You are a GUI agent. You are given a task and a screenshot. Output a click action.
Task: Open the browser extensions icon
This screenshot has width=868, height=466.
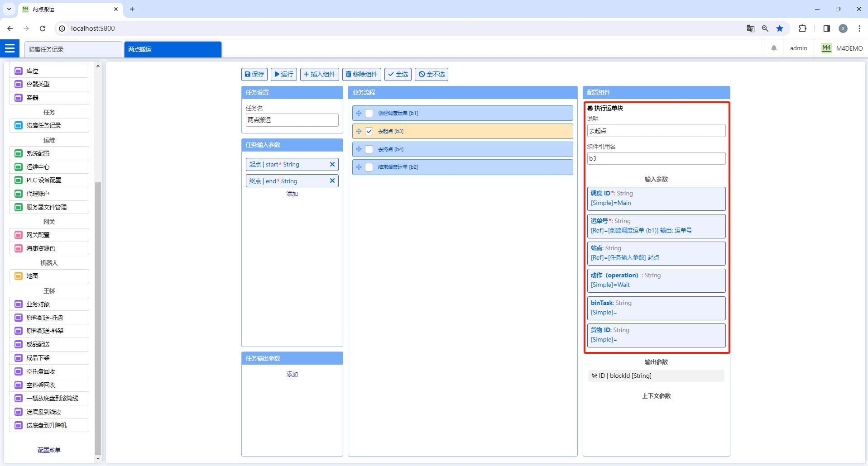(802, 29)
